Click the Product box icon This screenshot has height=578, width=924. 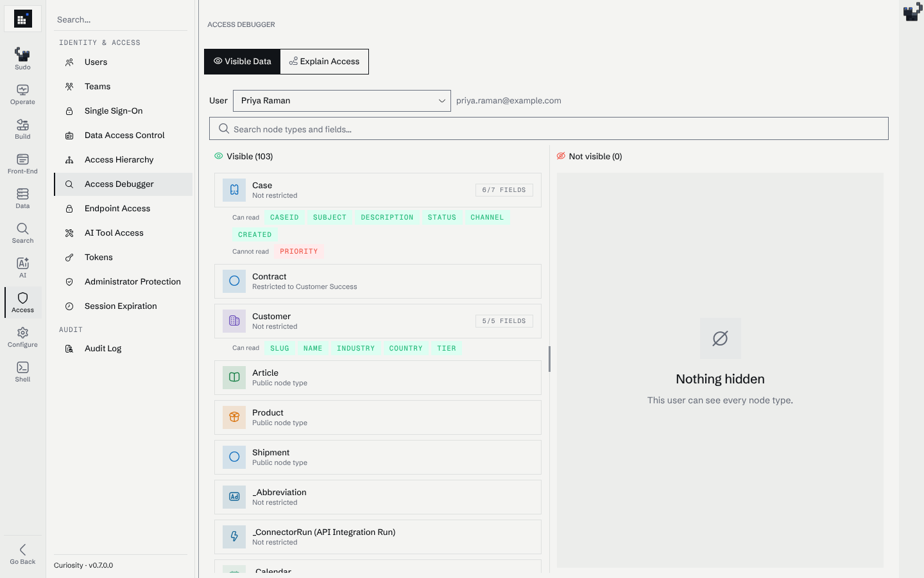(x=234, y=417)
